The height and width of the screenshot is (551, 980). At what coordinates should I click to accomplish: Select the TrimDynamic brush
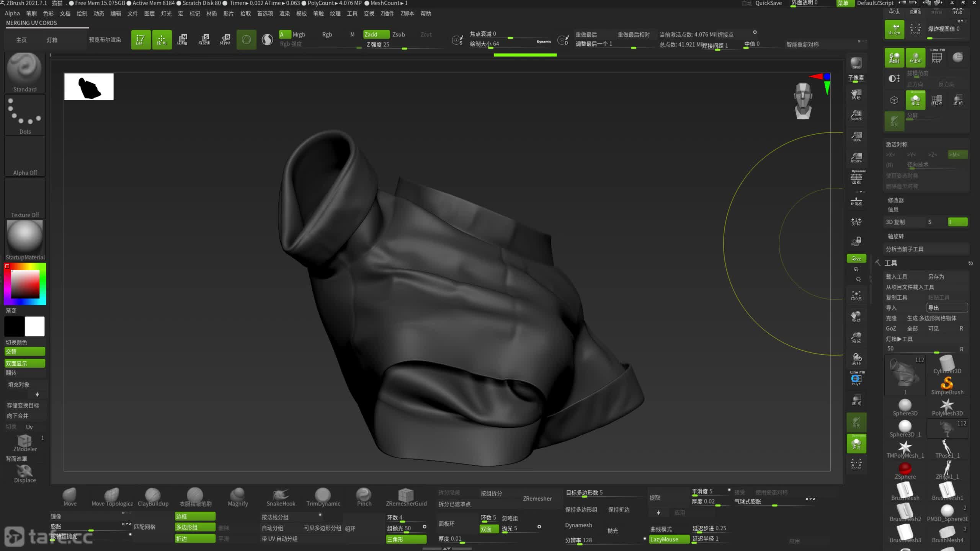[323, 497]
